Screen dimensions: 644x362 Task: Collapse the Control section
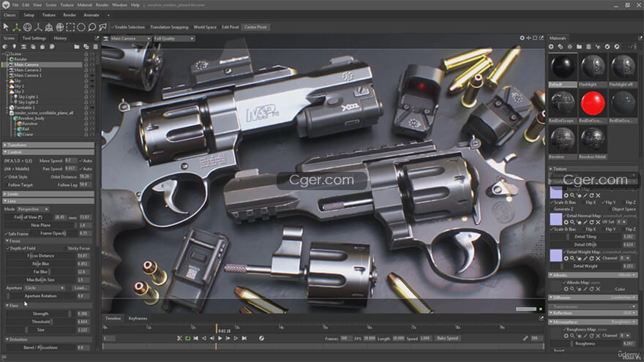point(48,152)
